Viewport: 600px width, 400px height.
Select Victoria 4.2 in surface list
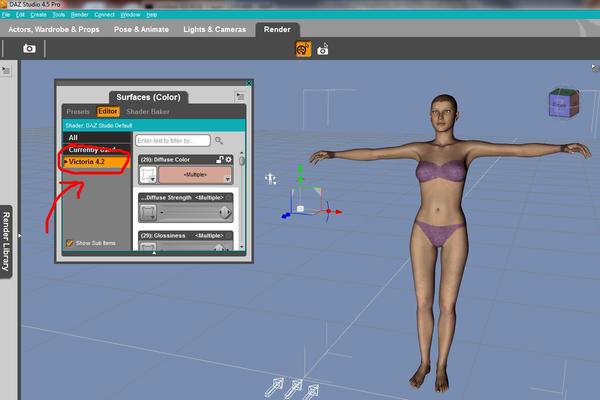coord(97,162)
